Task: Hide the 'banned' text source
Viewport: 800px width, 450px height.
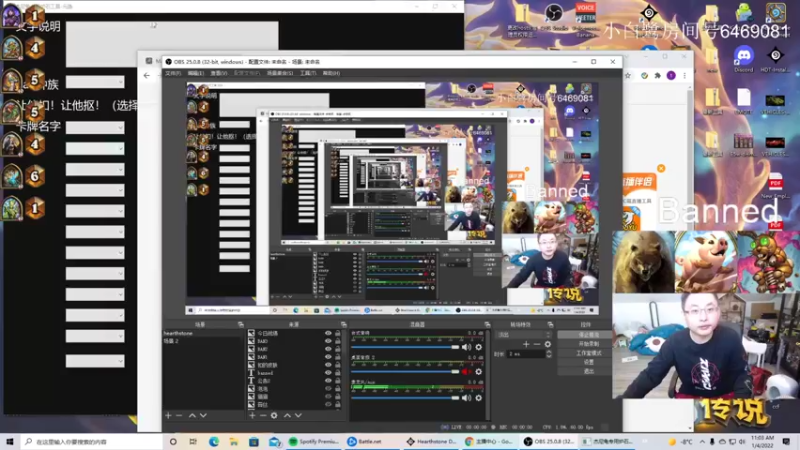Action: pos(328,373)
